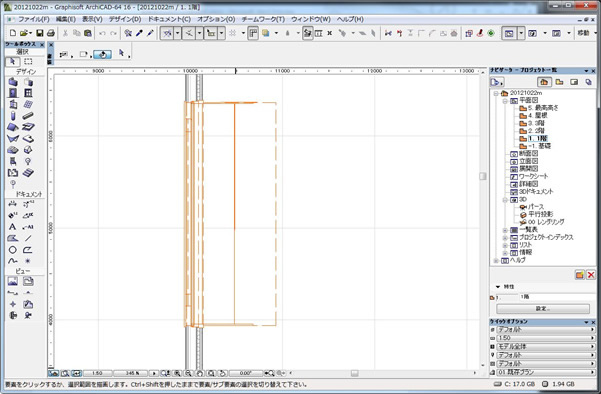Viewport: 601px width, 394px height.
Task: Open the 01 既存プラン quick option dropdown
Action: (x=545, y=372)
